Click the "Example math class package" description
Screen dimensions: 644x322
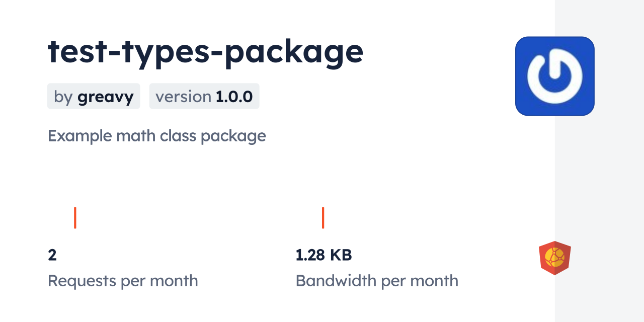pyautogui.click(x=156, y=136)
